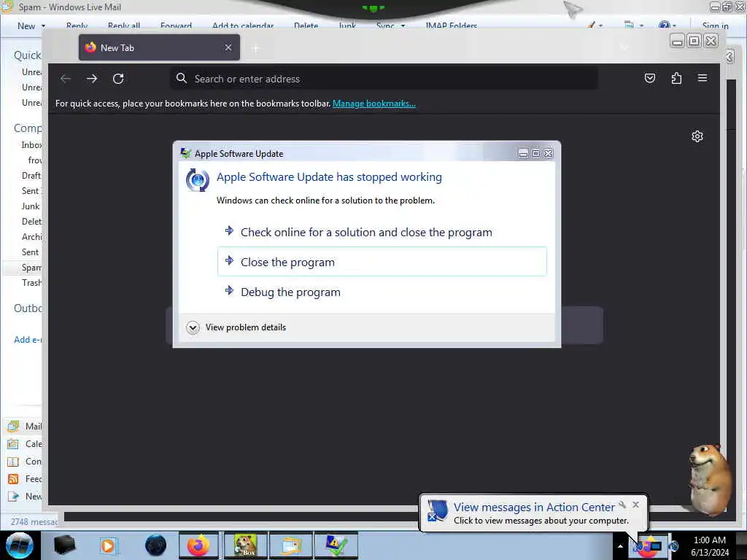Viewport: 747px width, 560px height.
Task: Open the dark globe taskbar icon
Action: point(155,545)
